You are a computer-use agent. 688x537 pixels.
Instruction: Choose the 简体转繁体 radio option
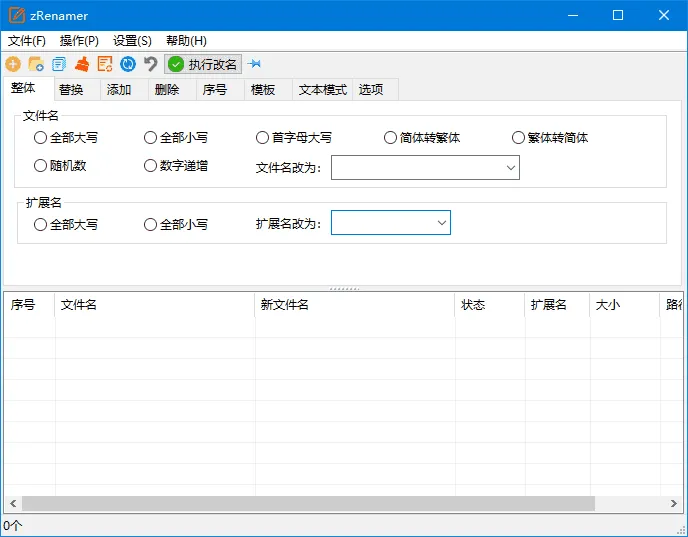[x=391, y=138]
